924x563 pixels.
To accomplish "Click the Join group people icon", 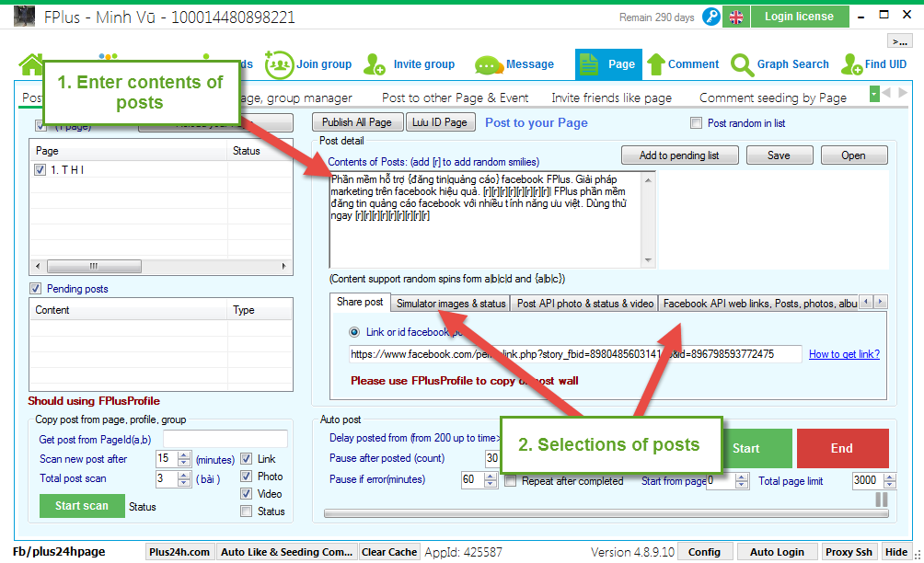I will 279,64.
